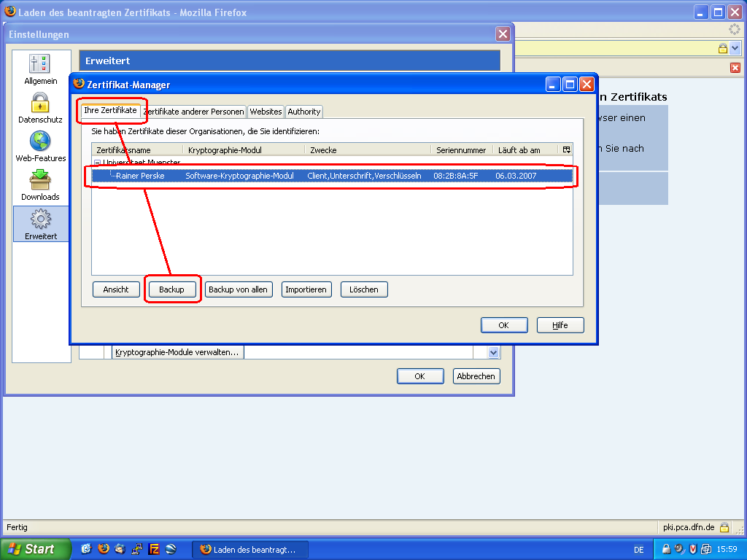The width and height of the screenshot is (747, 560).
Task: Open the address bar dropdown arrow in Firefox
Action: click(735, 48)
